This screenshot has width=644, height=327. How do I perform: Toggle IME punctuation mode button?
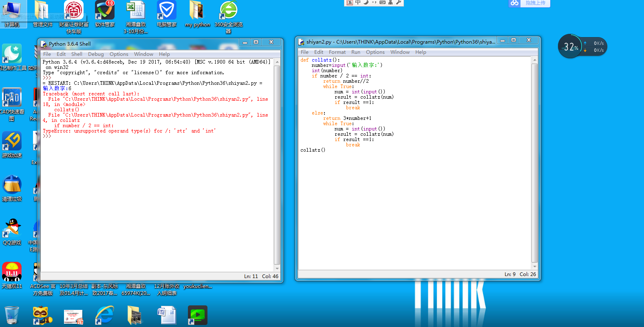374,2
